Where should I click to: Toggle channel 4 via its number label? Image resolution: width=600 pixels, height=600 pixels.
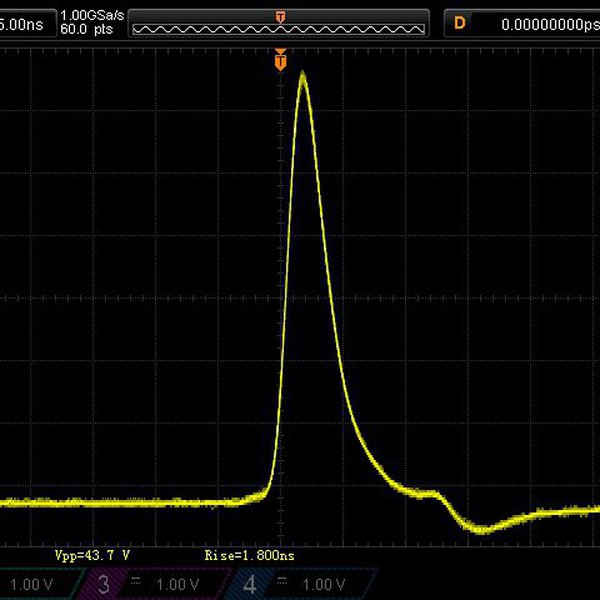pyautogui.click(x=249, y=584)
